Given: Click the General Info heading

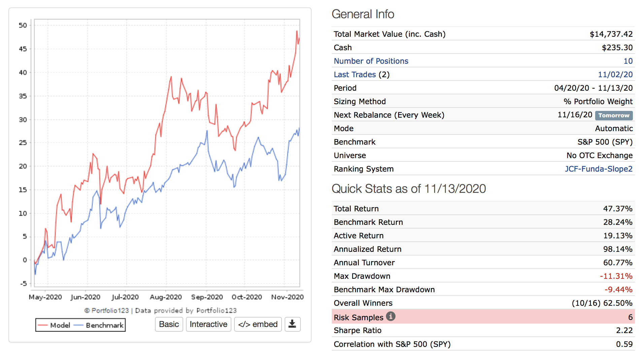Looking at the screenshot, I should click(363, 14).
